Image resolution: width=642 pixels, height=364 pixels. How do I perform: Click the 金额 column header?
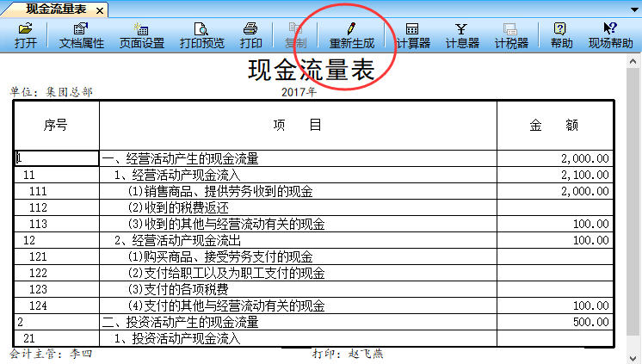coord(554,126)
